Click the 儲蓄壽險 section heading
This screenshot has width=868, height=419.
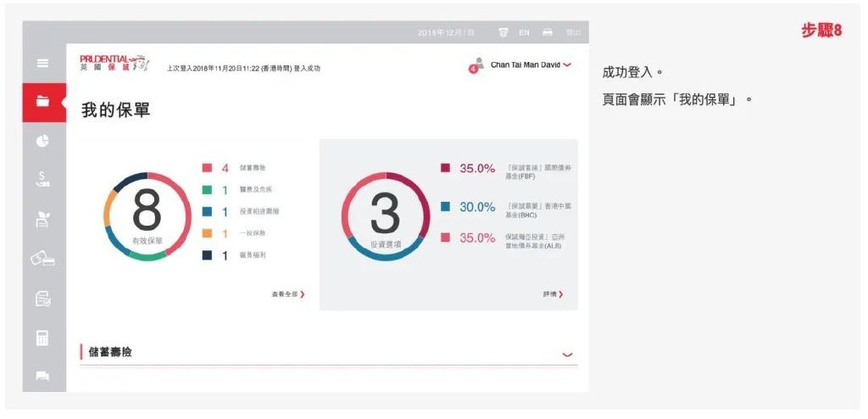pos(110,352)
